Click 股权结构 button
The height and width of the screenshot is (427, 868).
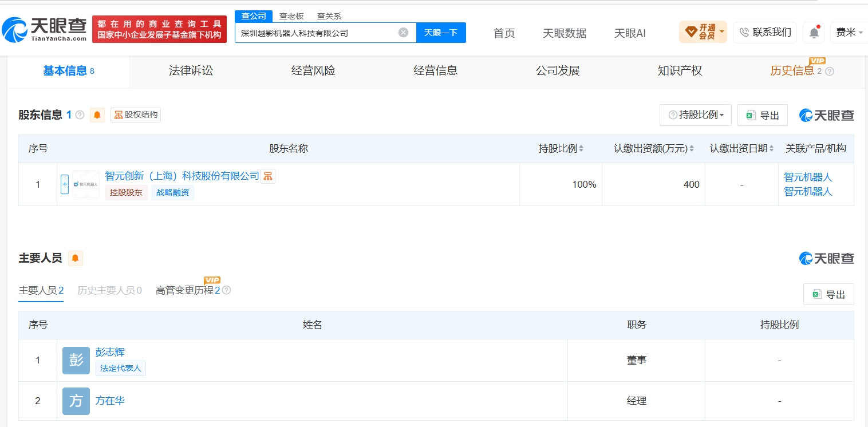click(136, 115)
